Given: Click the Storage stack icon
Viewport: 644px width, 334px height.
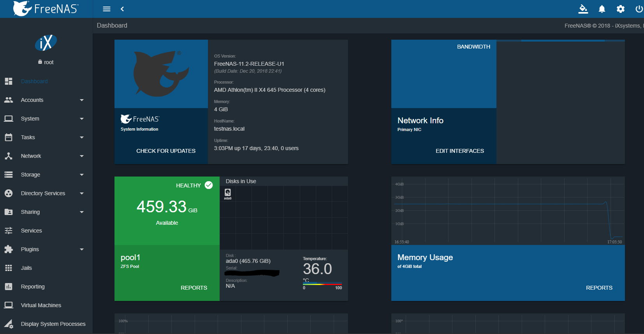Looking at the screenshot, I should 9,175.
